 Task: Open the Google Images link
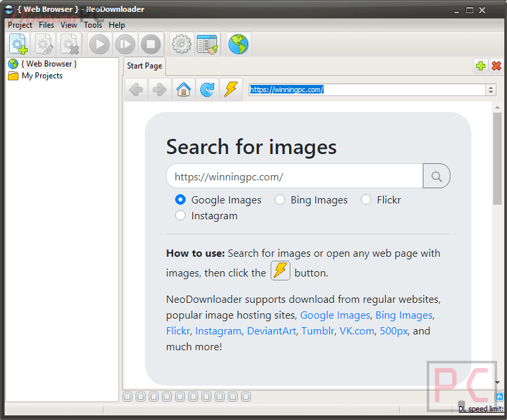[x=335, y=315]
